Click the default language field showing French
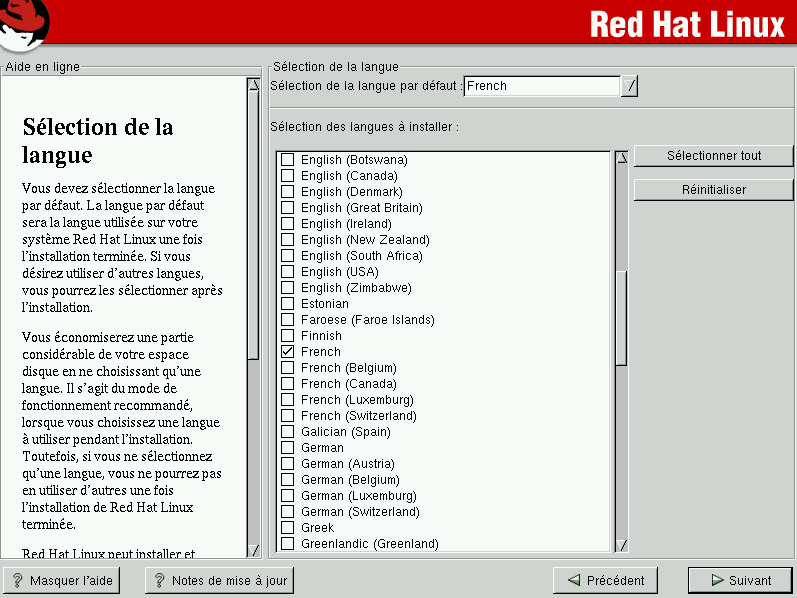The height and width of the screenshot is (598, 797). pos(542,86)
